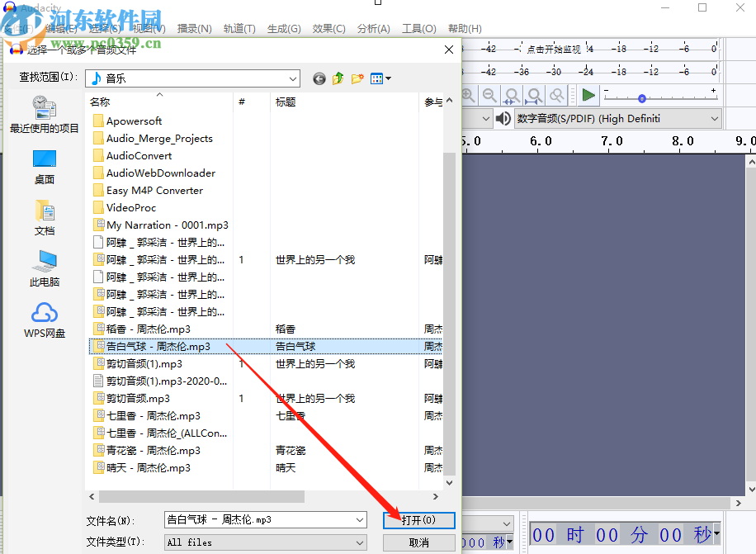Adjust the playback speed slider
Screen dimensions: 756x554
(x=641, y=97)
